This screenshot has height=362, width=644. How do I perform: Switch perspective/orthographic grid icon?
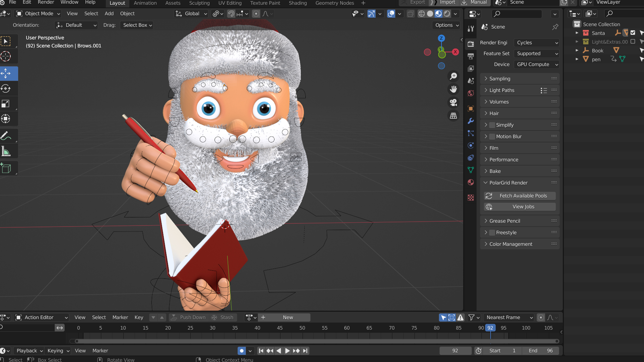[x=453, y=116]
